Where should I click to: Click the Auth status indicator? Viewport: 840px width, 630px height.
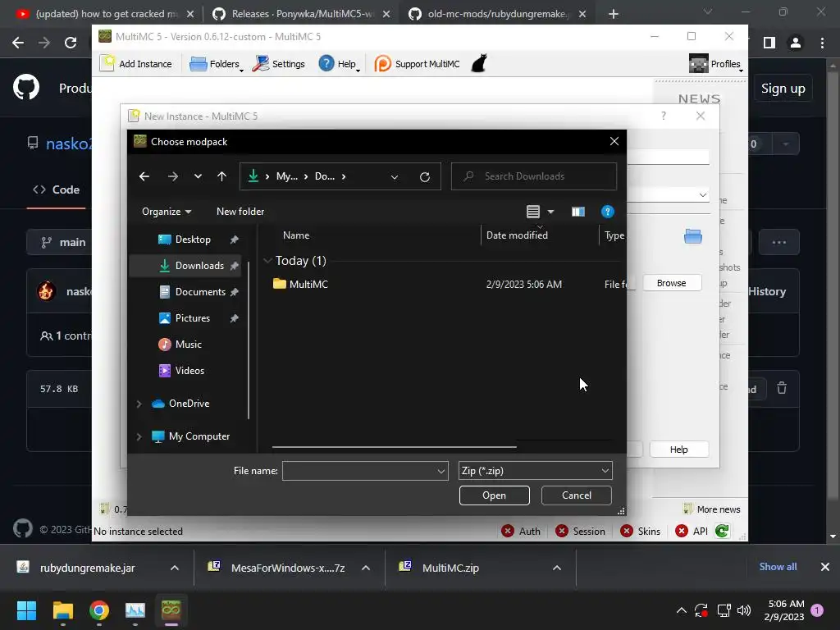pyautogui.click(x=521, y=532)
